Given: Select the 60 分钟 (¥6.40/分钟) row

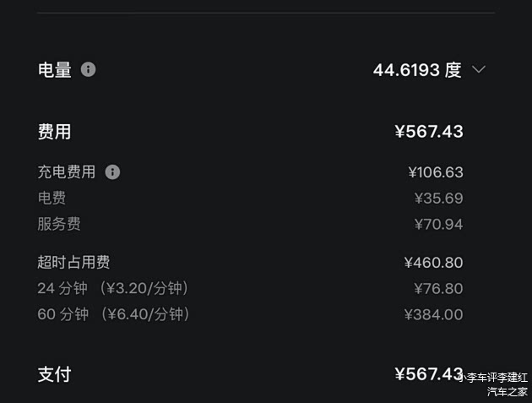Looking at the screenshot, I should point(114,315).
